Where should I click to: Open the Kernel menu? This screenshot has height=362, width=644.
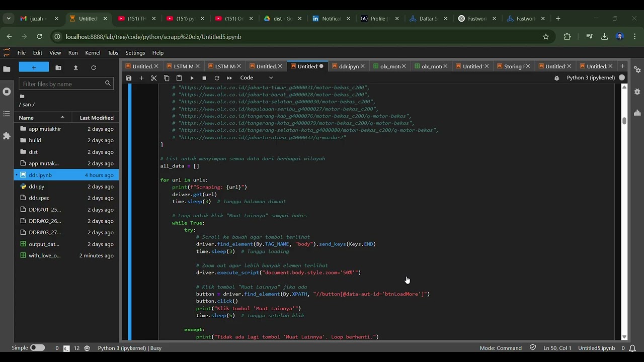coord(93,53)
